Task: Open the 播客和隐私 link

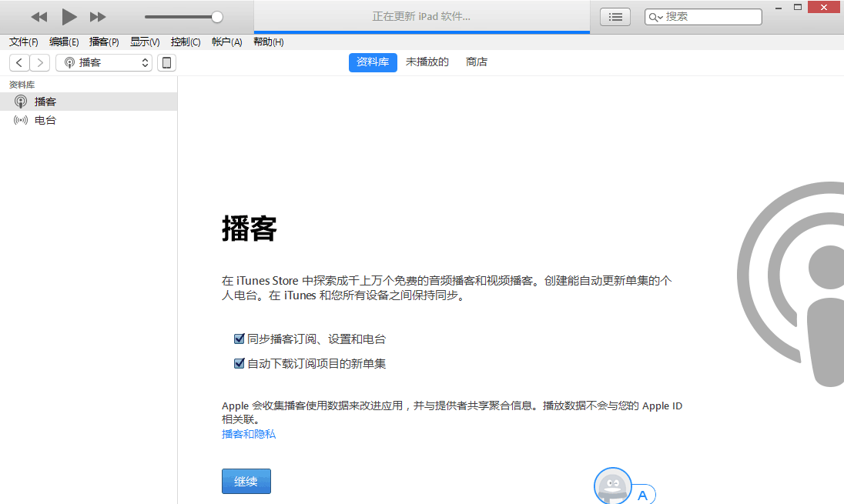Action: (248, 434)
